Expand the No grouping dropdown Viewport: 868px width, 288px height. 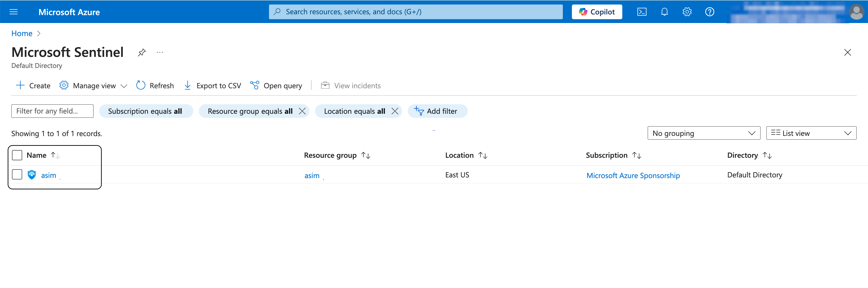(x=704, y=133)
